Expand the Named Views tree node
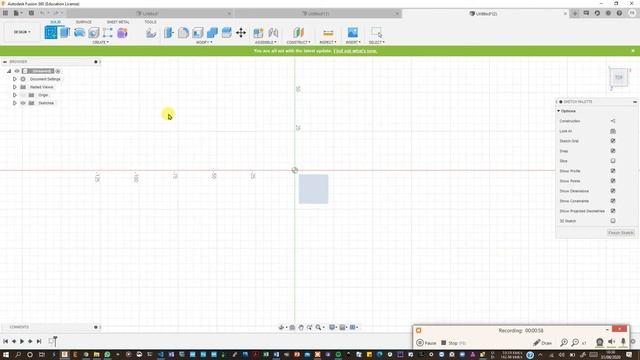Screen dimensions: 640x360 [x=15, y=87]
